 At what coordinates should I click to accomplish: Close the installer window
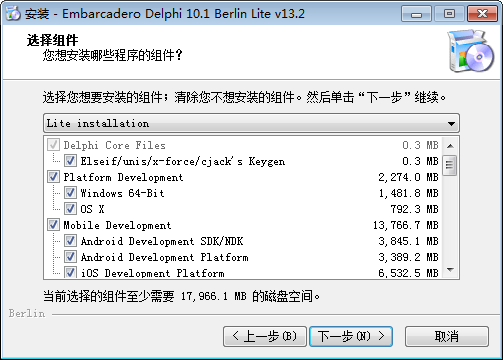pos(482,14)
